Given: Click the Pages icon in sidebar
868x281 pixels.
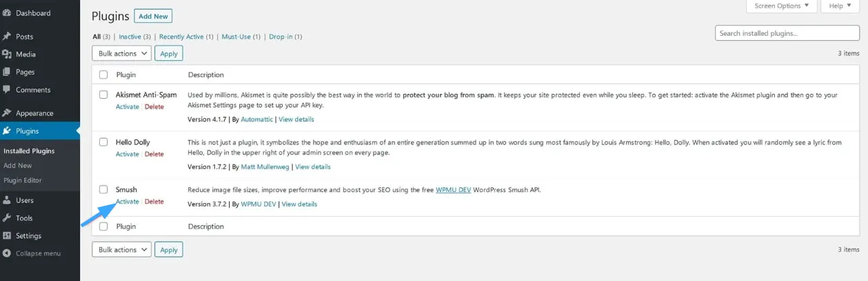Looking at the screenshot, I should pyautogui.click(x=7, y=72).
